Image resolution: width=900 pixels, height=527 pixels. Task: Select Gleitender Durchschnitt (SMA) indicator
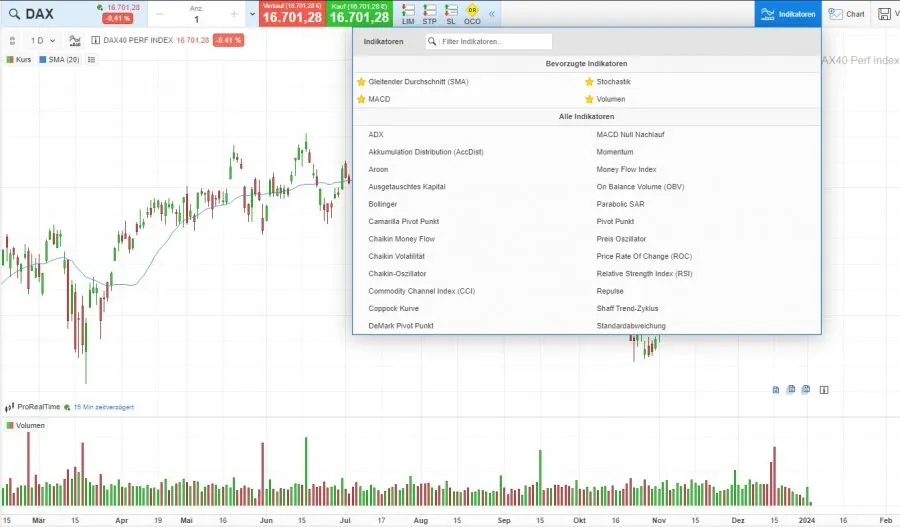click(418, 82)
